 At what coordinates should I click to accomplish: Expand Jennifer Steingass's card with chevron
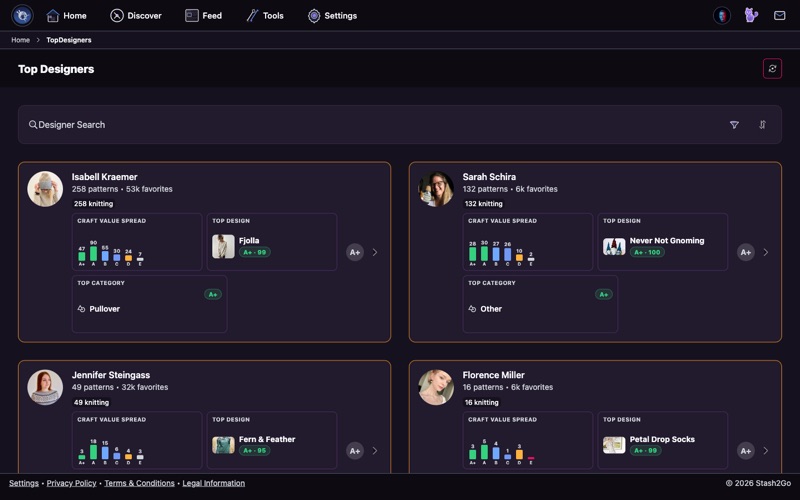pyautogui.click(x=375, y=451)
